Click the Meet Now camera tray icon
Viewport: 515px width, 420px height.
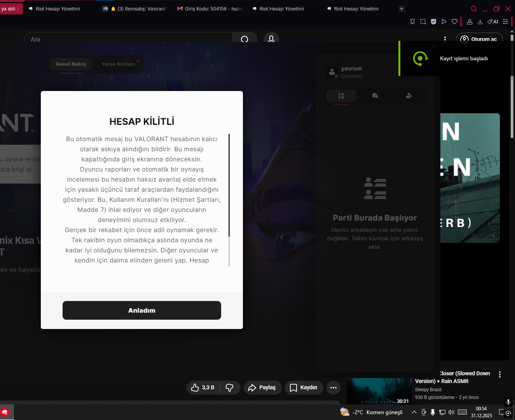(424, 412)
